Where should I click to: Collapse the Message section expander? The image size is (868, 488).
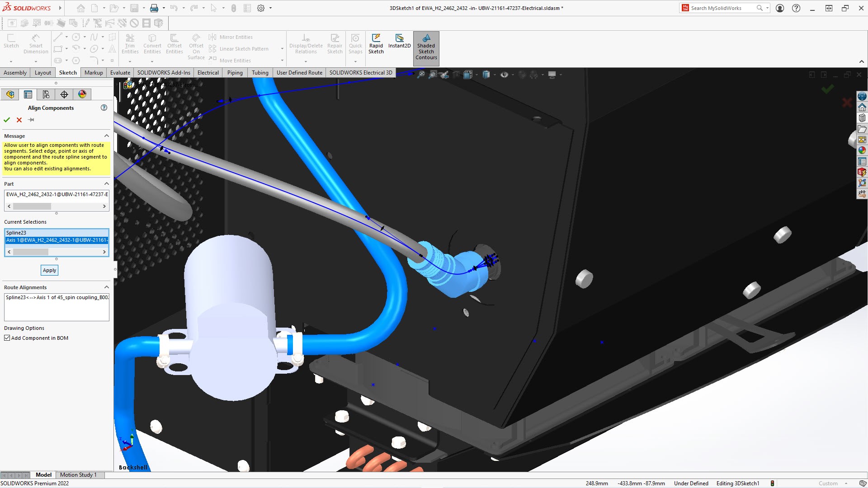coord(106,136)
